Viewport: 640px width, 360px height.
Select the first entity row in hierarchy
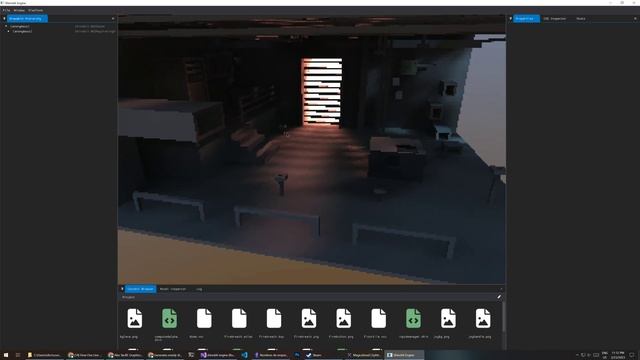(60, 26)
